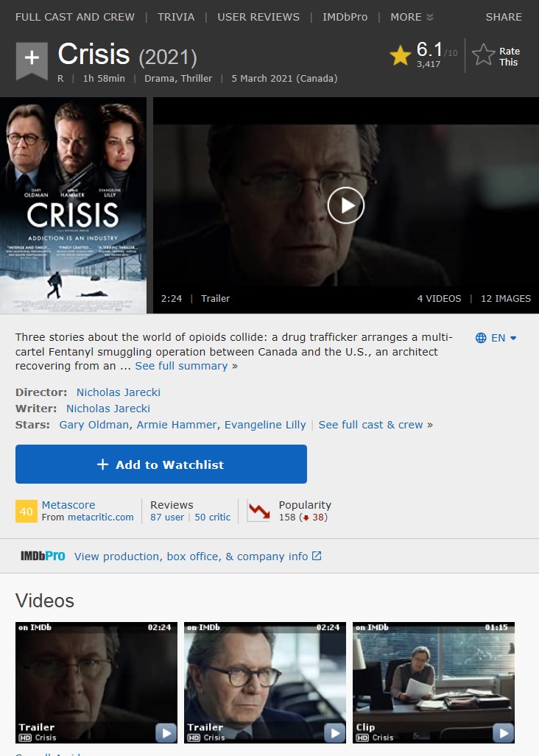Image resolution: width=539 pixels, height=756 pixels.
Task: Click the gold rating star icon
Action: [x=400, y=55]
